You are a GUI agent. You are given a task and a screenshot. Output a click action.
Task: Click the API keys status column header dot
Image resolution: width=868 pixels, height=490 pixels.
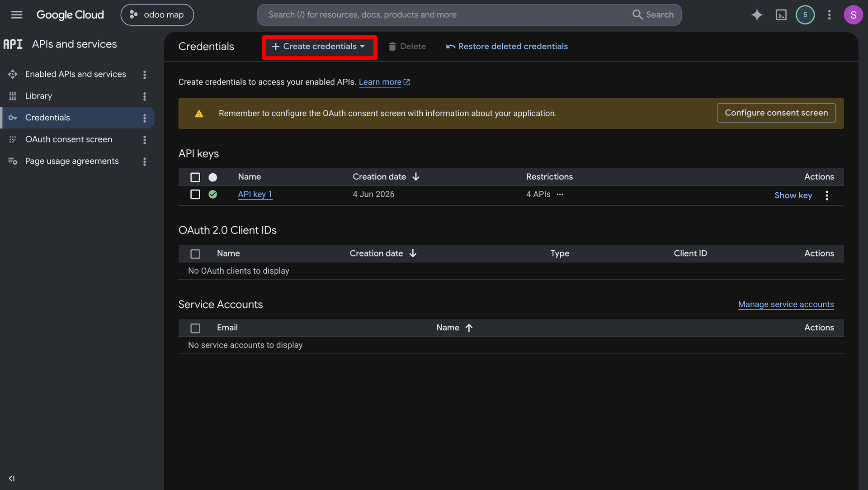pos(213,177)
